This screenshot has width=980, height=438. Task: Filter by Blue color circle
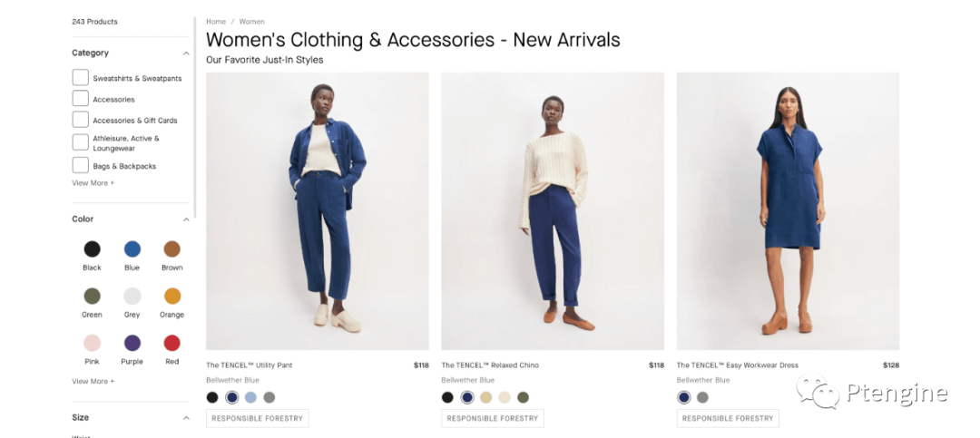click(132, 249)
